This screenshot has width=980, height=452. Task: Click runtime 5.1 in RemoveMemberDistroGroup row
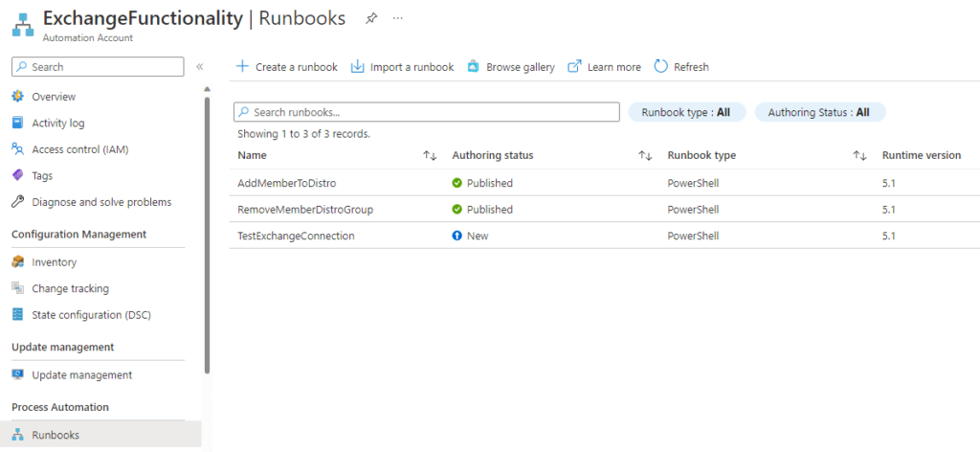click(x=888, y=210)
